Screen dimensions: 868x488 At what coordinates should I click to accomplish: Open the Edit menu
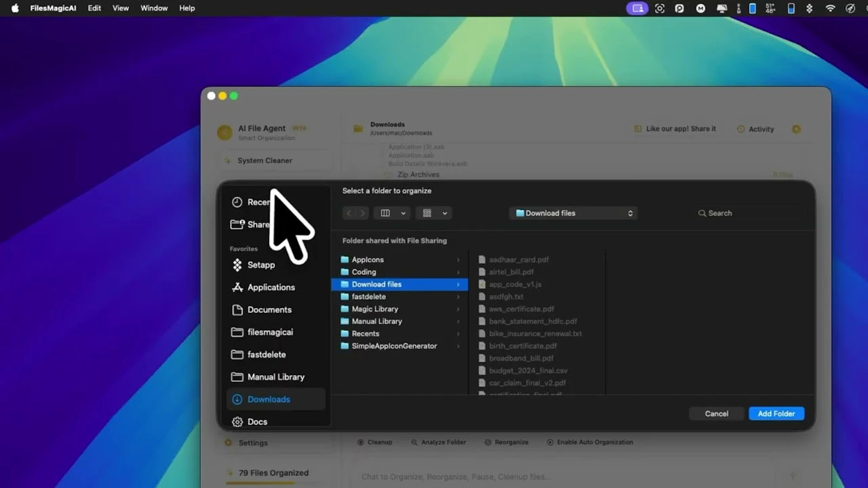pyautogui.click(x=94, y=8)
